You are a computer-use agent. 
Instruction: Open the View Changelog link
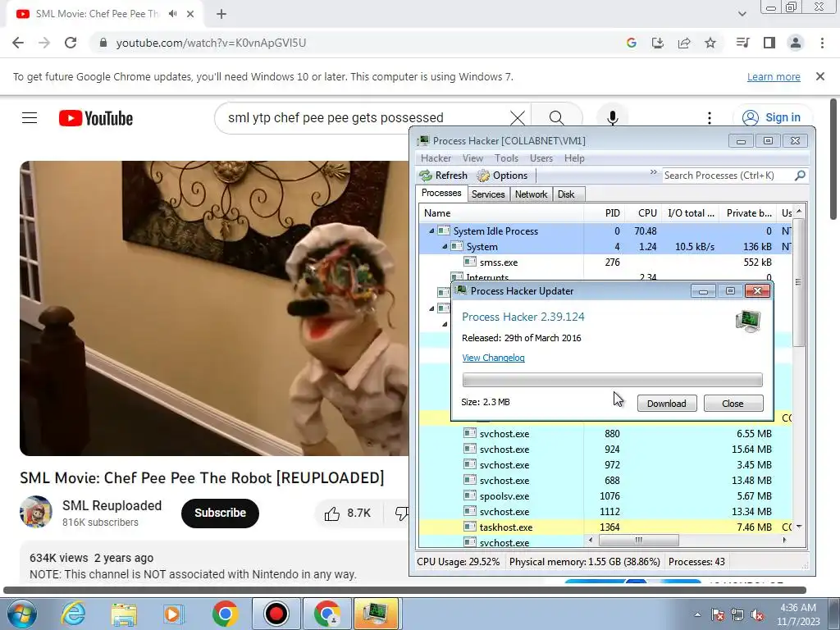coord(493,358)
